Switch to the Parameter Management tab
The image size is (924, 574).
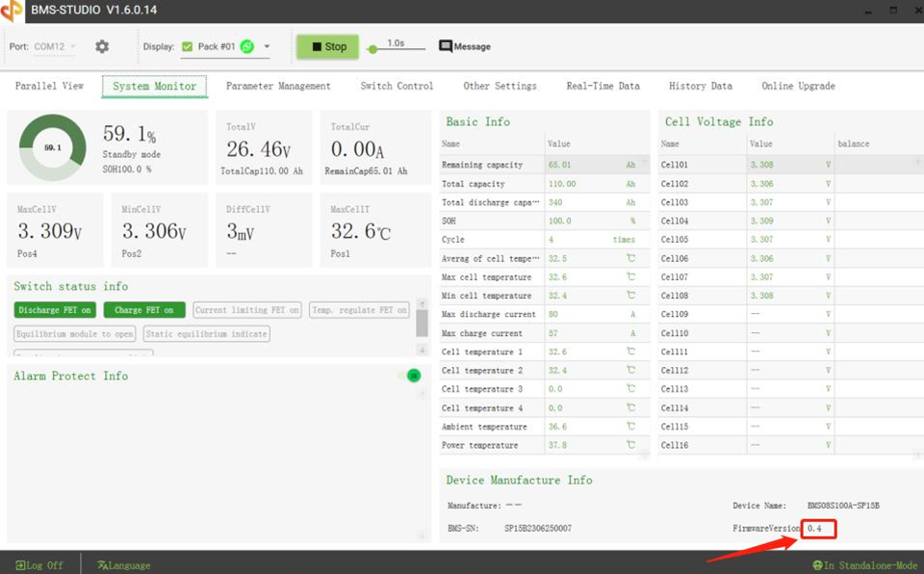(x=278, y=85)
